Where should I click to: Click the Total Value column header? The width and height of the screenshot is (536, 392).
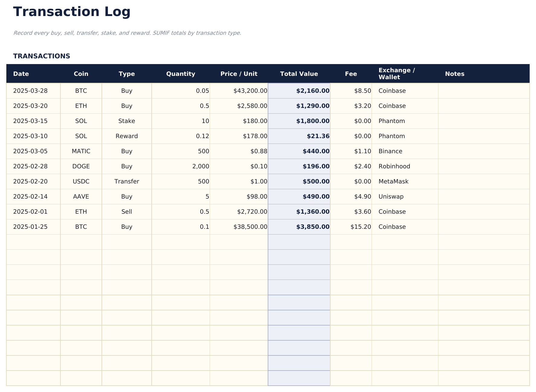coord(299,74)
